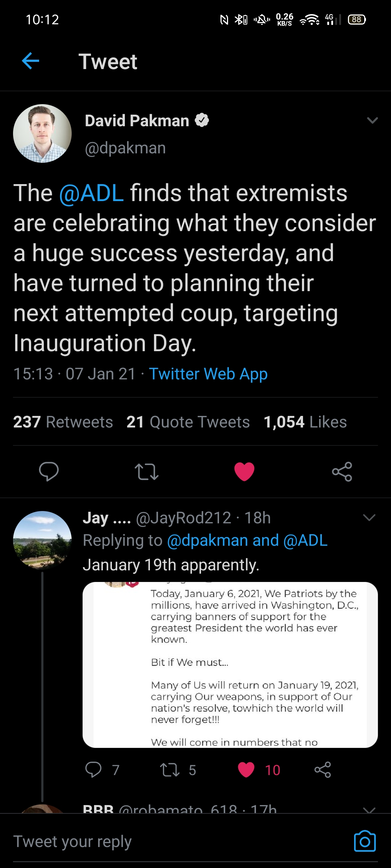The width and height of the screenshot is (391, 868).
Task: Open the 21 Quote Tweets list
Action: tap(188, 422)
